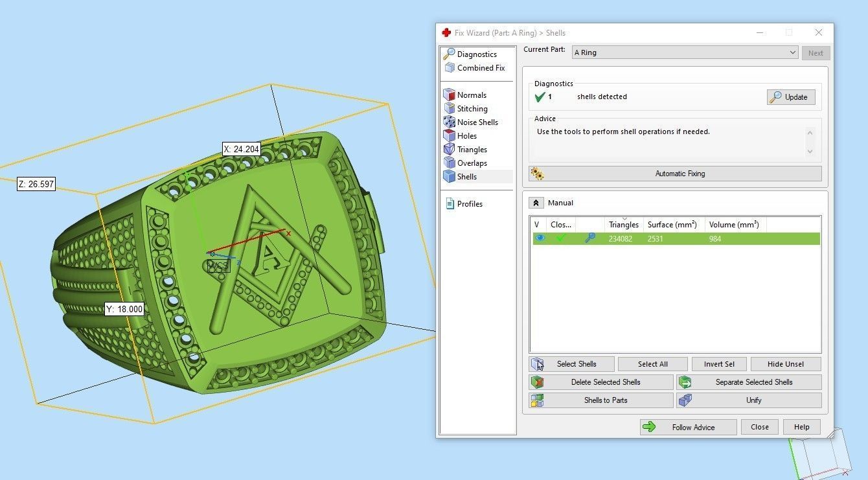This screenshot has height=480, width=868.
Task: Click the green checkmark for shells detected
Action: (540, 97)
